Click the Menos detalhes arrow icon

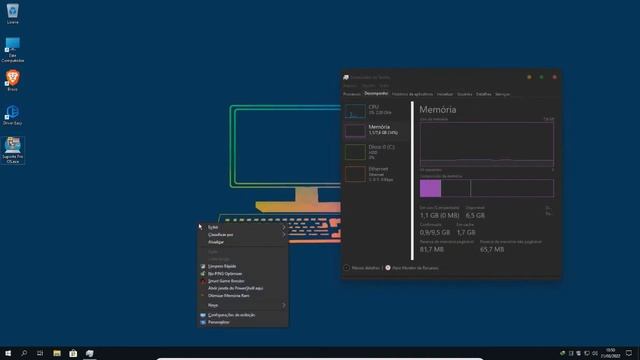[x=347, y=268]
